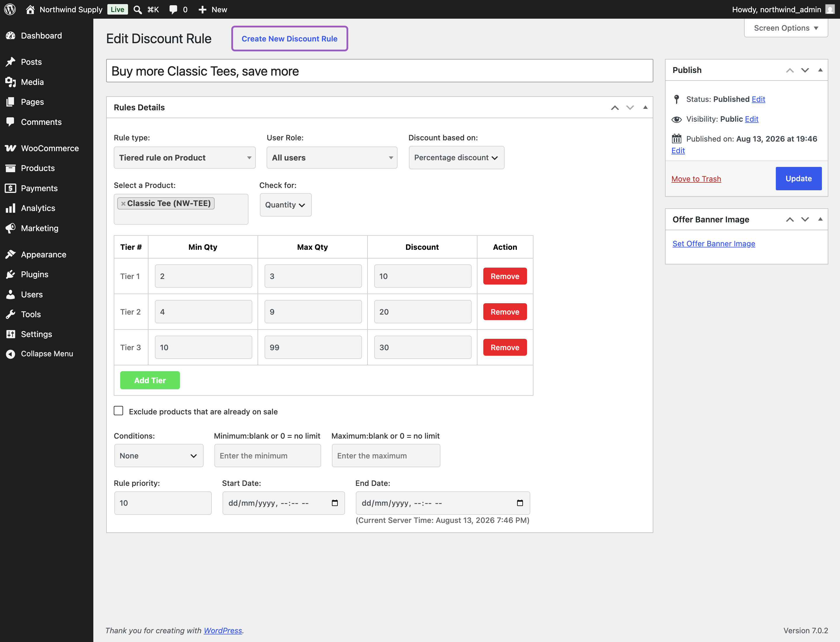This screenshot has width=840, height=642.
Task: Toggle the Publish panel triangle
Action: (x=820, y=70)
